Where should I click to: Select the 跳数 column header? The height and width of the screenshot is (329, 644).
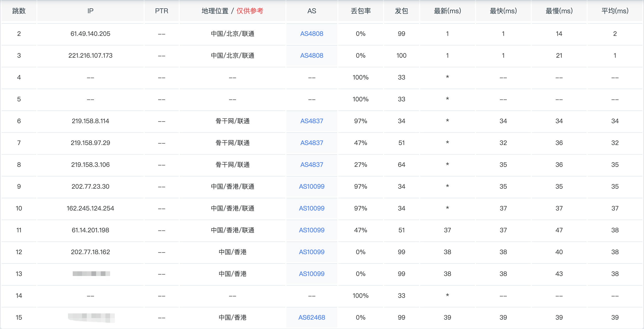pyautogui.click(x=19, y=11)
